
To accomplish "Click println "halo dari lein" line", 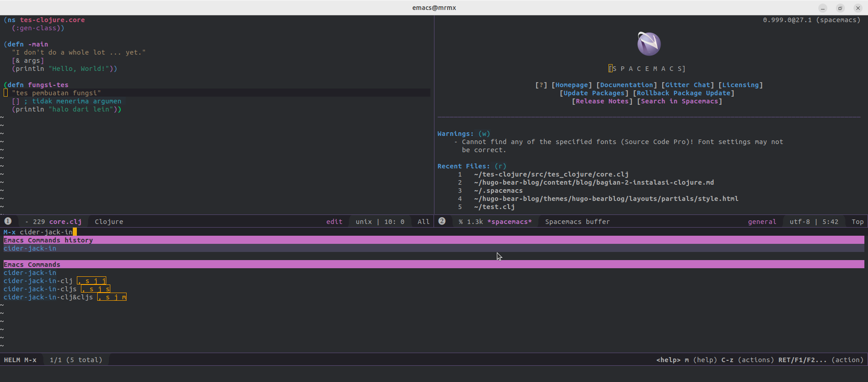I will pos(66,109).
